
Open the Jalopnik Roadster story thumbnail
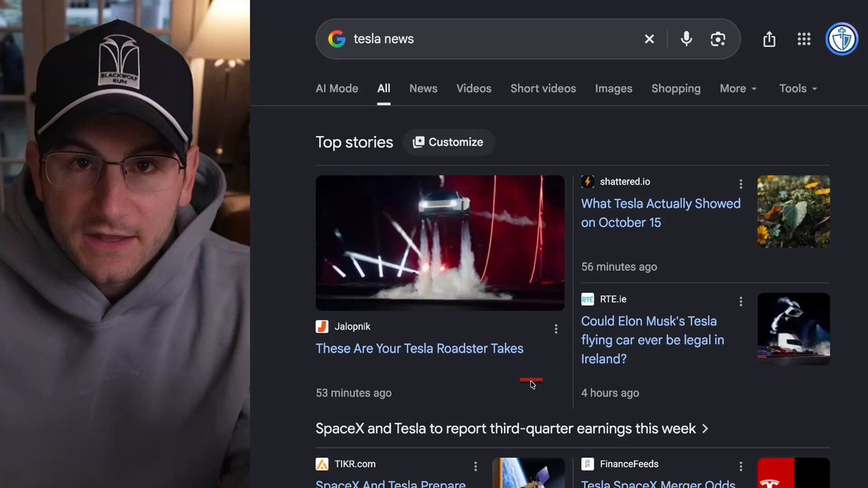coord(440,243)
